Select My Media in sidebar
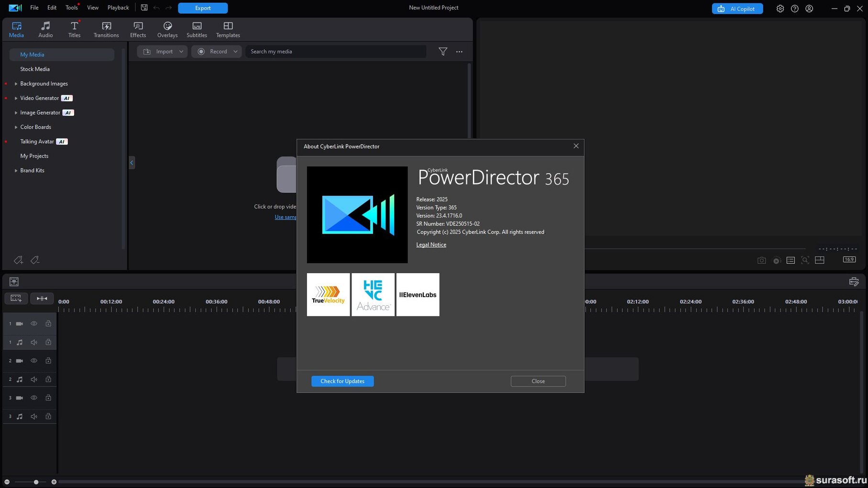The width and height of the screenshot is (868, 488). 62,55
